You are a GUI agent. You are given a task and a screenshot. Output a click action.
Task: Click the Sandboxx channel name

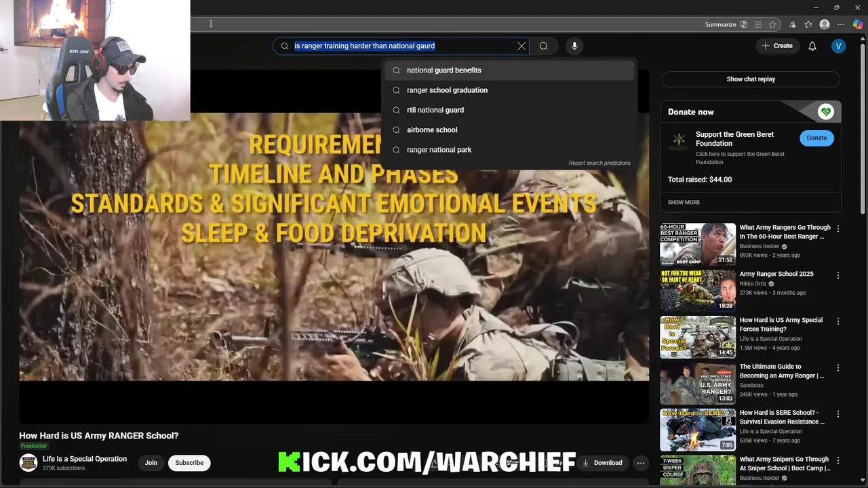pos(751,386)
